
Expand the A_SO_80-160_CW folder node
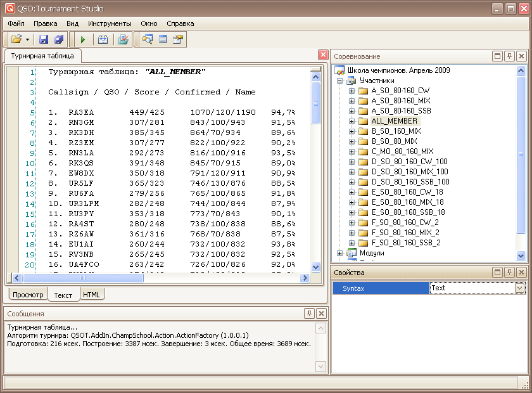pyautogui.click(x=352, y=91)
